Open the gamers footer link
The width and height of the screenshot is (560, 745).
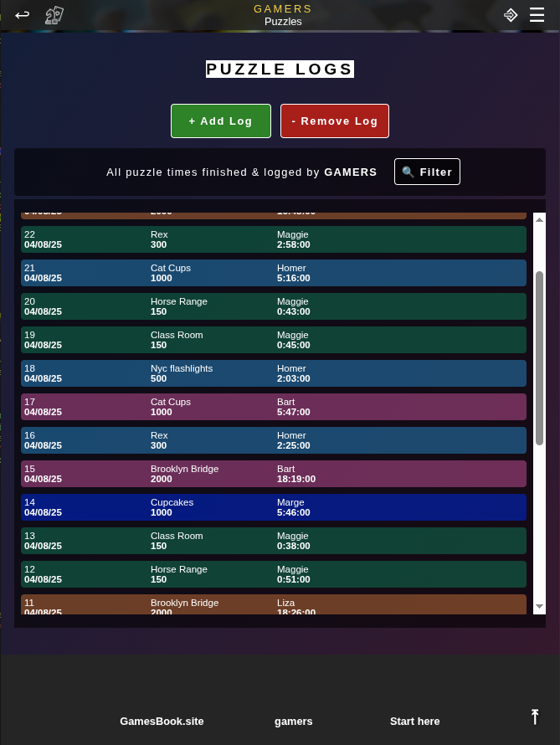point(293,721)
